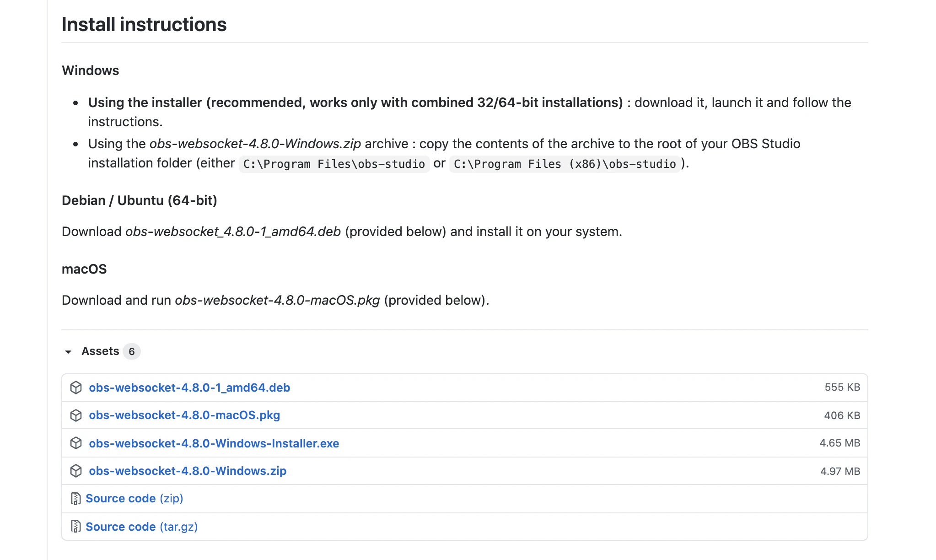
Task: Click the package icon next to Windows.zip
Action: [x=76, y=471]
